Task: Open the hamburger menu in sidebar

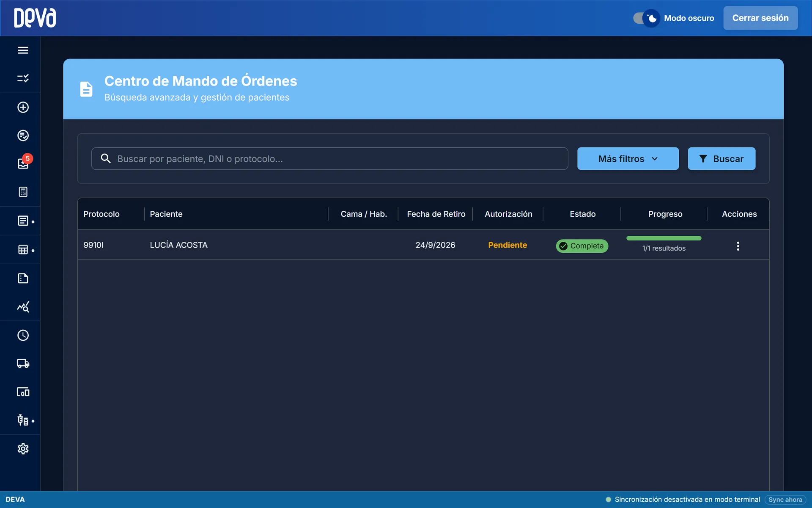Action: pos(23,50)
